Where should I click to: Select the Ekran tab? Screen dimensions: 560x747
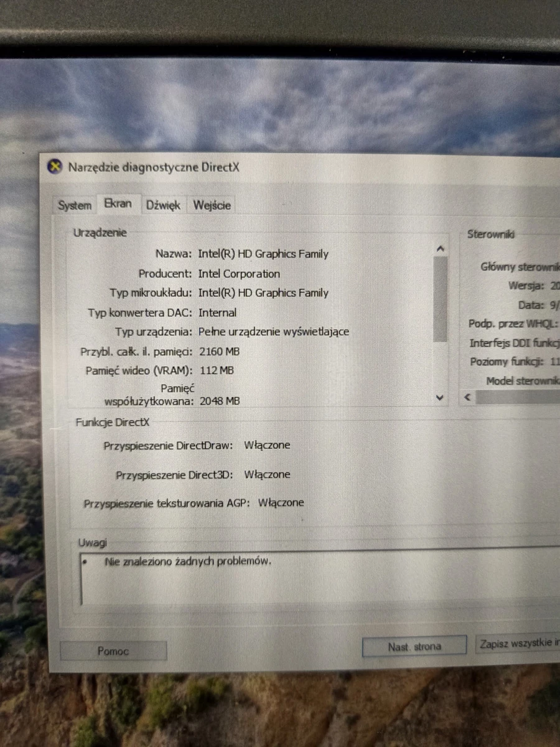click(118, 204)
